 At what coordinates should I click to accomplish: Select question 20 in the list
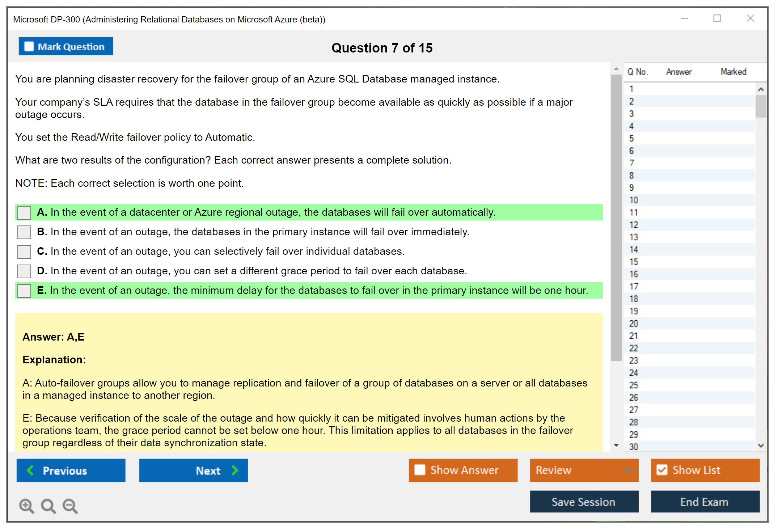pos(634,324)
